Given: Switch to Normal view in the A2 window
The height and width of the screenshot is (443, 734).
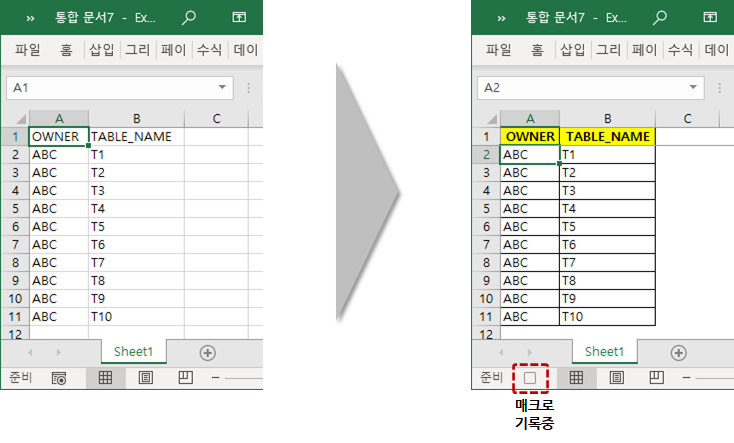Looking at the screenshot, I should pyautogui.click(x=576, y=377).
